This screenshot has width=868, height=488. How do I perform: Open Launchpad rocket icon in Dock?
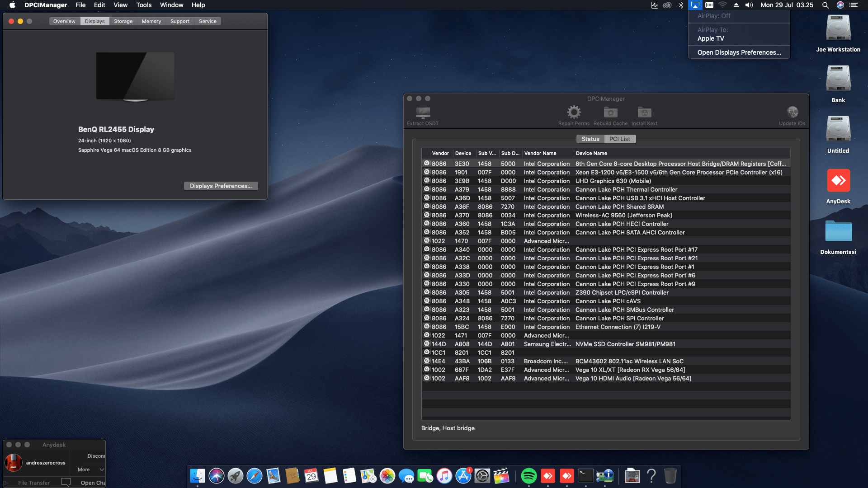[x=236, y=476]
